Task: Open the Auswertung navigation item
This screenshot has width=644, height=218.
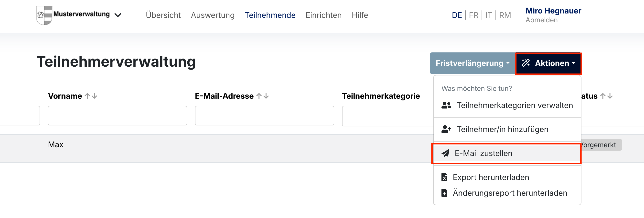Action: coord(213,15)
